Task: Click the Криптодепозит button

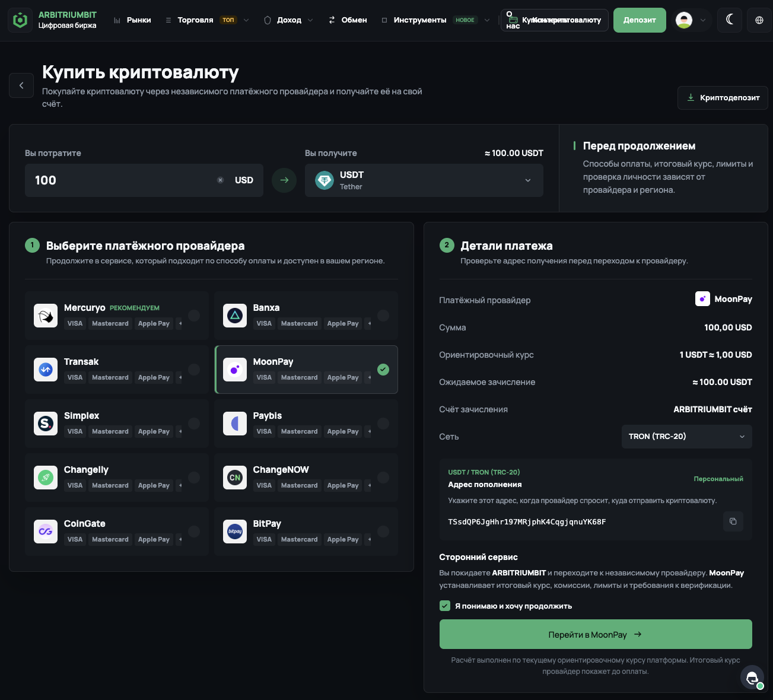Action: click(x=723, y=98)
